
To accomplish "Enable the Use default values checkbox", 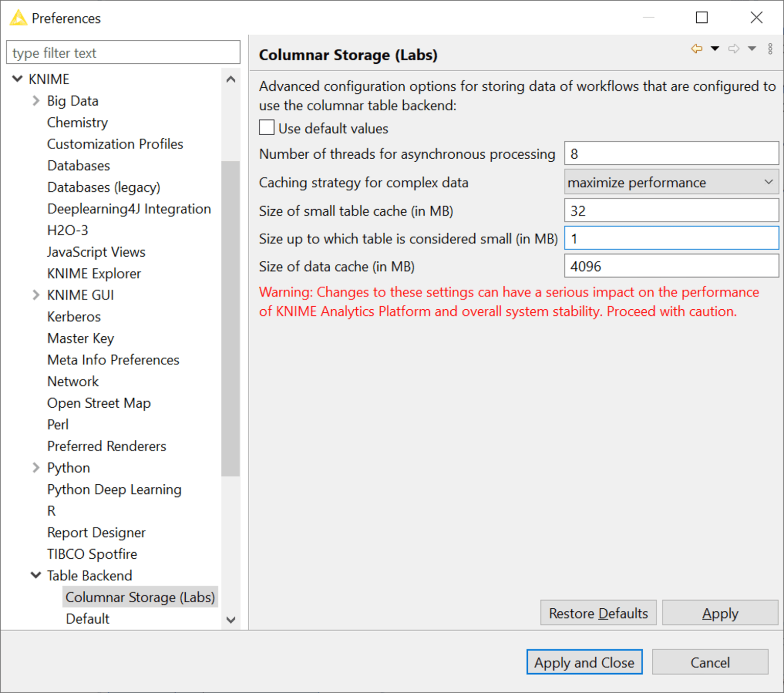I will [266, 127].
